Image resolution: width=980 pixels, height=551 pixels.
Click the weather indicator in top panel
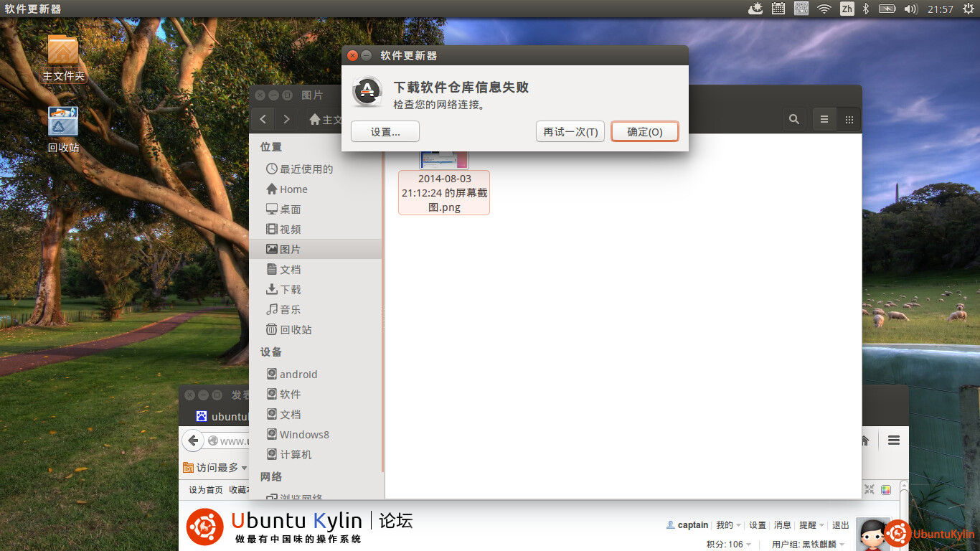[755, 9]
